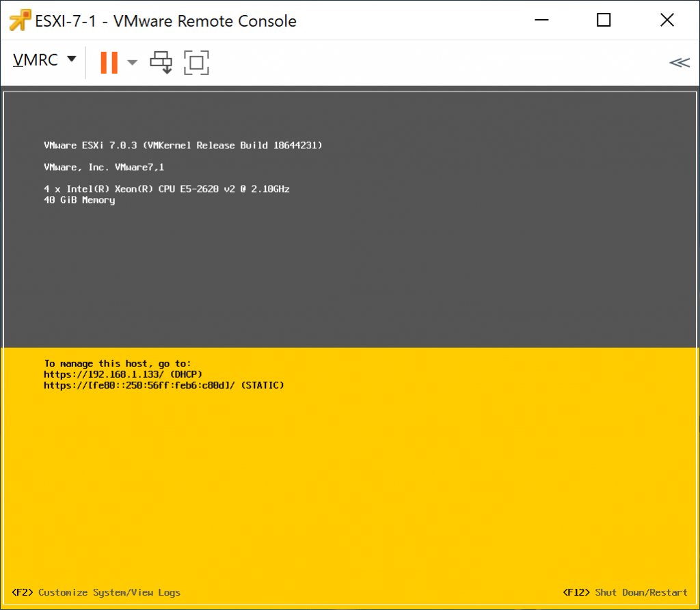Click the F12 Shut Down/Restart text

tap(625, 592)
